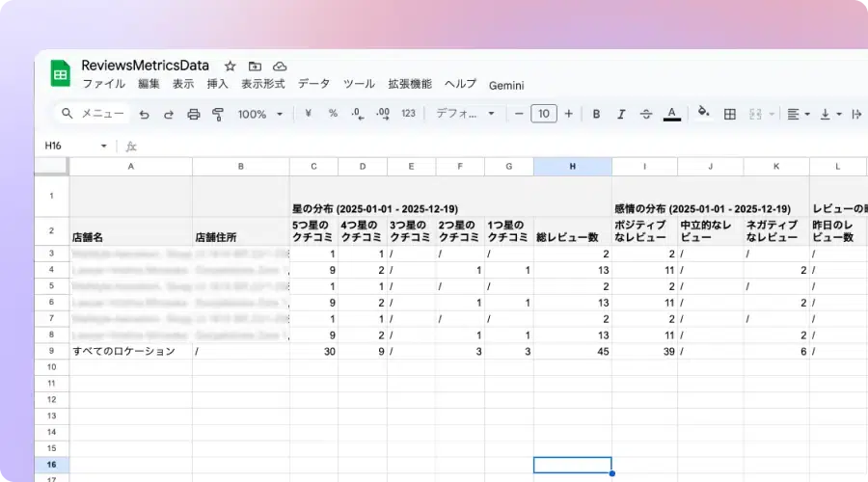
Task: Print the spreadsheet
Action: point(193,114)
